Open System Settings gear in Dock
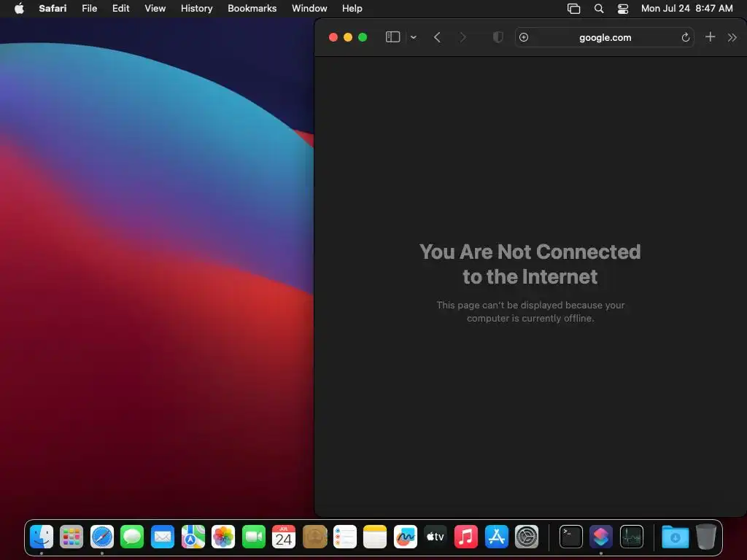This screenshot has height=560, width=747. [527, 537]
